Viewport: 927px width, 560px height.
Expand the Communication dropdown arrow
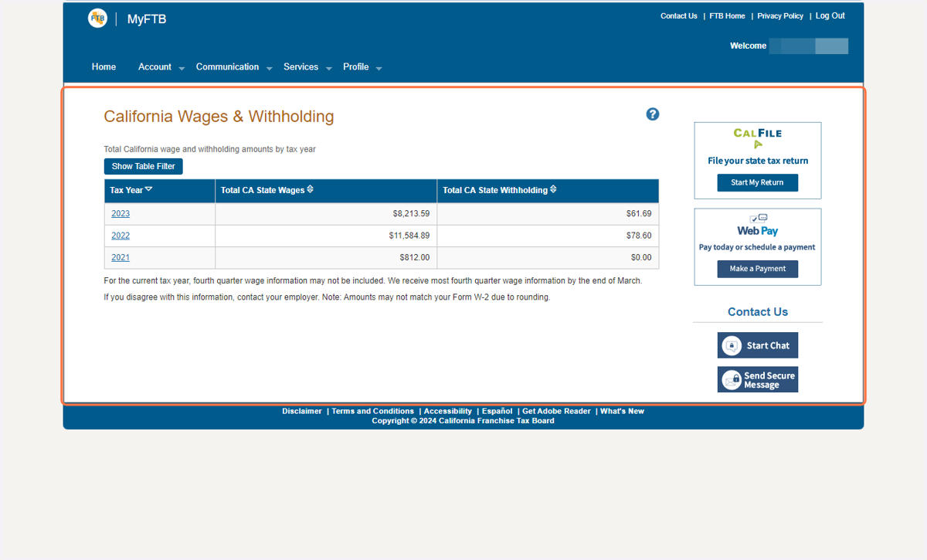270,69
